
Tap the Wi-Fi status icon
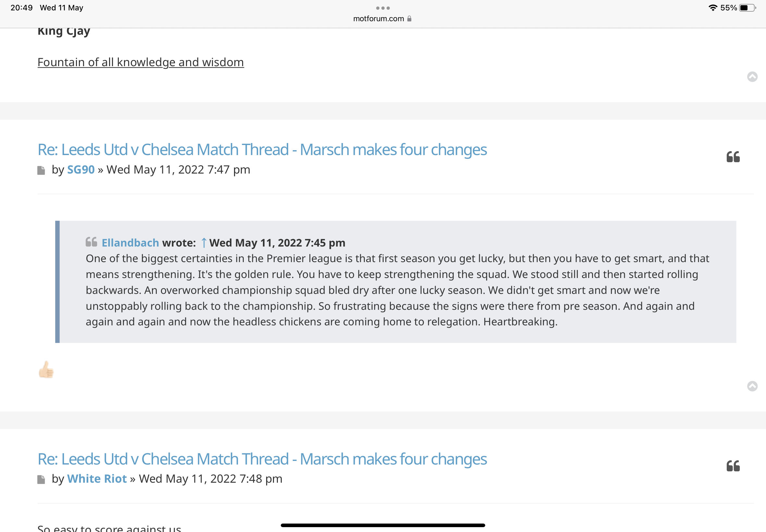click(x=713, y=8)
